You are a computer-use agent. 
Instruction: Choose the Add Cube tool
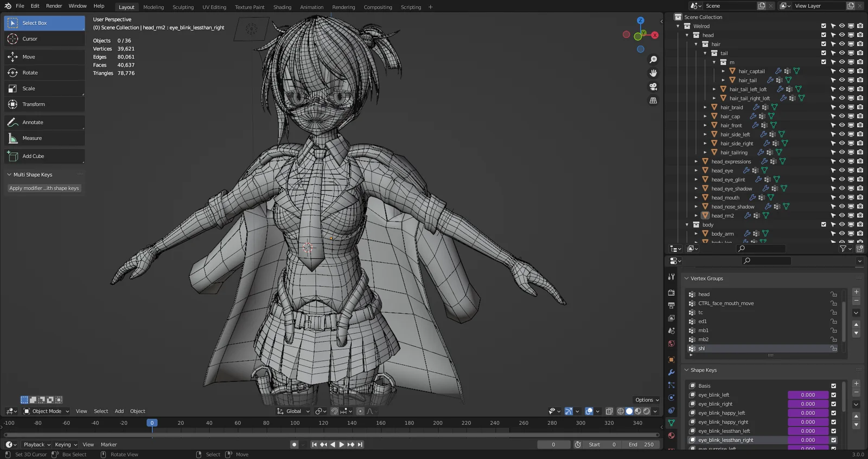pyautogui.click(x=33, y=156)
